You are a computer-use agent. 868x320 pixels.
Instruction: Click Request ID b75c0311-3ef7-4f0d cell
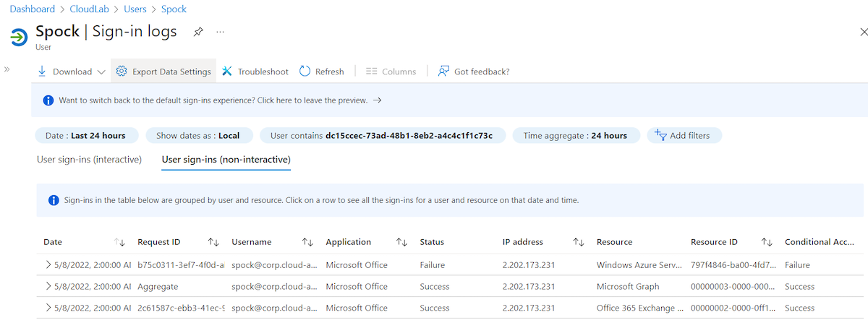181,265
